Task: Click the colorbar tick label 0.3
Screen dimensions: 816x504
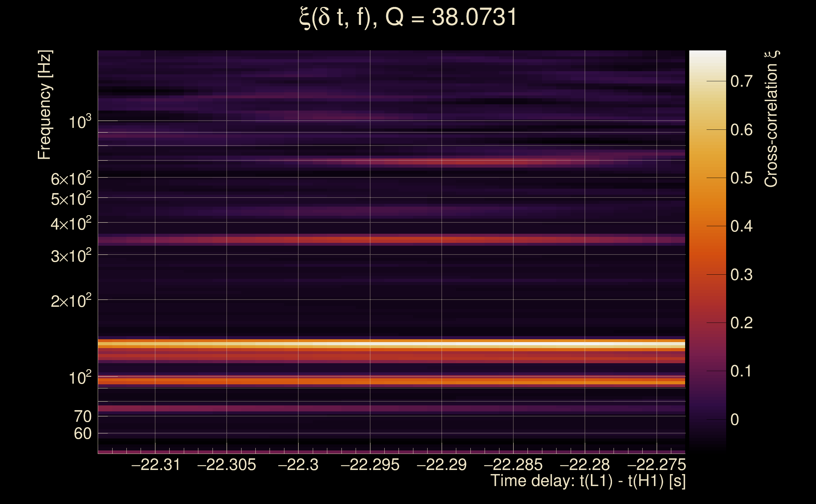Action: click(x=741, y=275)
